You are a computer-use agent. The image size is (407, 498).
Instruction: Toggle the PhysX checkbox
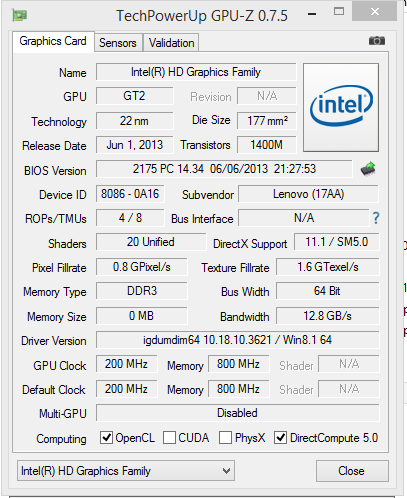point(225,437)
